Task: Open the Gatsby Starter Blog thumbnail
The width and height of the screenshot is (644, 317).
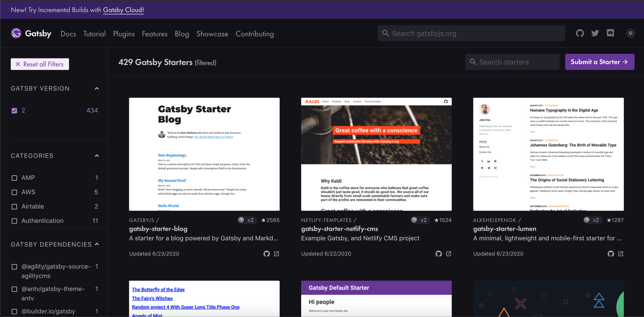Action: coord(204,154)
